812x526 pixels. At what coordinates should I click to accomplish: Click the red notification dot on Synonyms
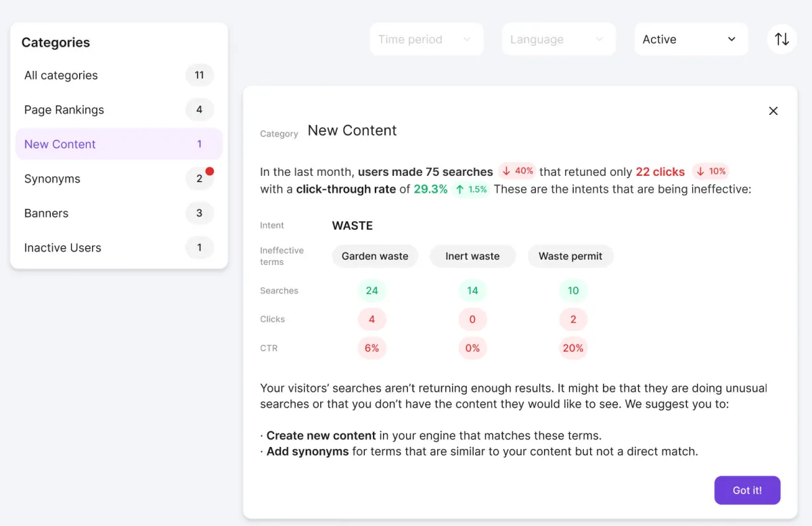pyautogui.click(x=210, y=172)
